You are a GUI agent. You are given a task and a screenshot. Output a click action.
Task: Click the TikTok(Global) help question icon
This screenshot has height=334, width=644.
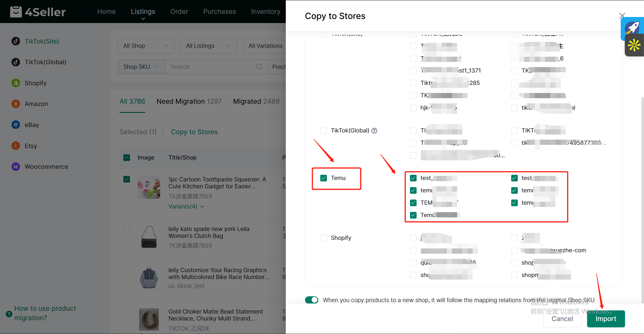(x=374, y=131)
